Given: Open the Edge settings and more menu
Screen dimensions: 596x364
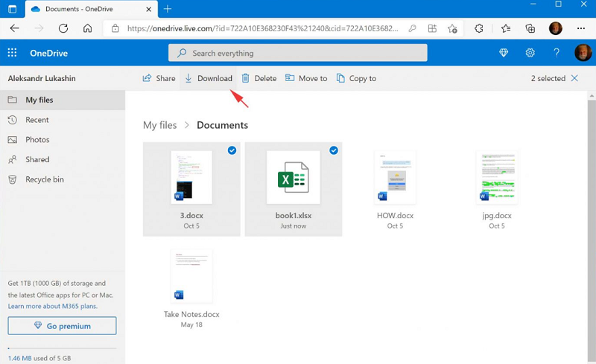Looking at the screenshot, I should 581,28.
